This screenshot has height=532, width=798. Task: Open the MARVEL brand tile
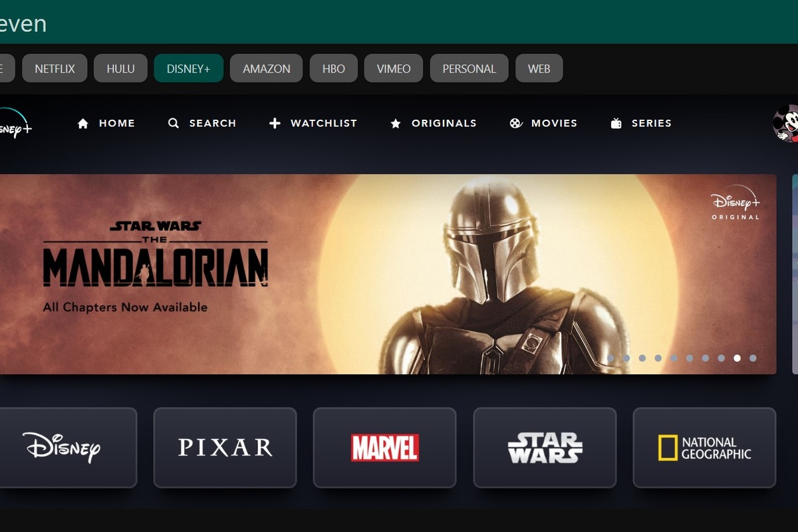(x=384, y=448)
